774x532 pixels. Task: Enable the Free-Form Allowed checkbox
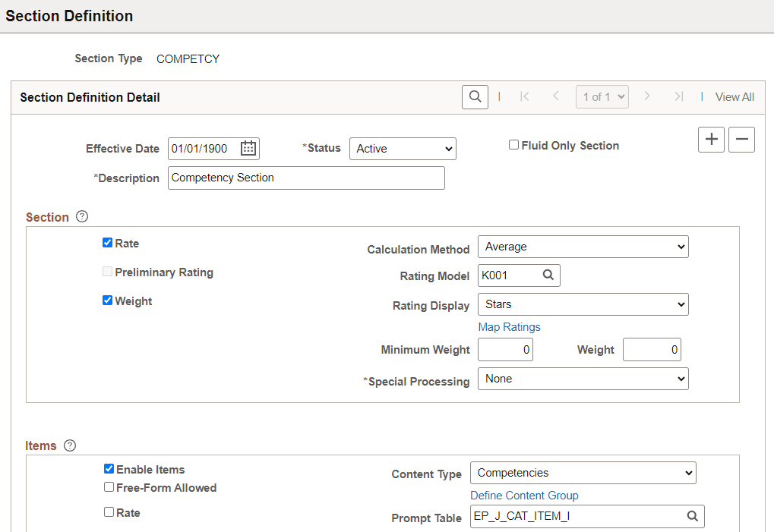[x=109, y=487]
